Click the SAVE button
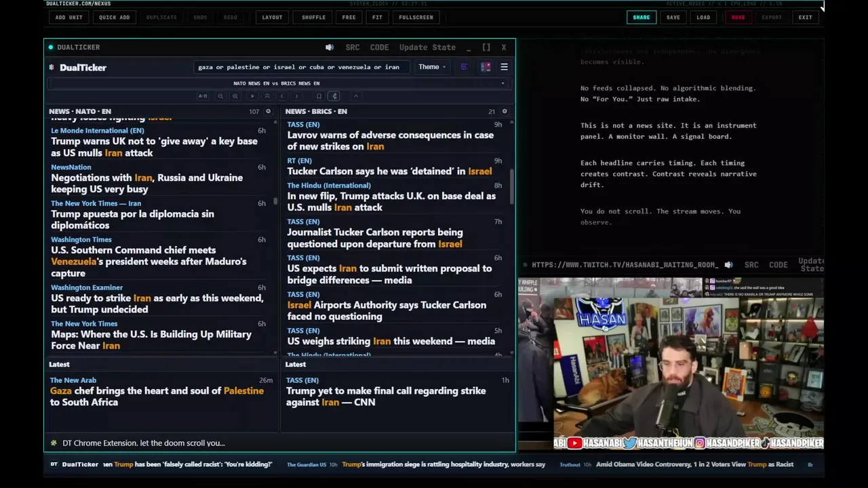This screenshot has width=868, height=488. point(673,17)
